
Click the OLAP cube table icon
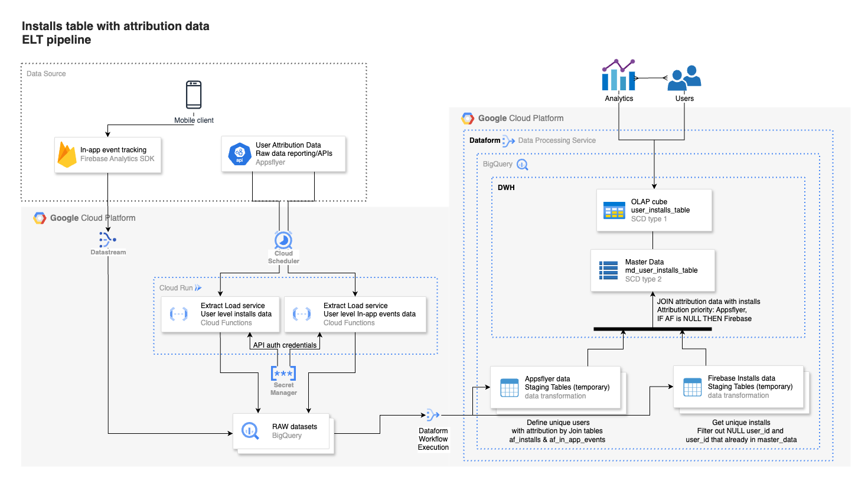[614, 210]
